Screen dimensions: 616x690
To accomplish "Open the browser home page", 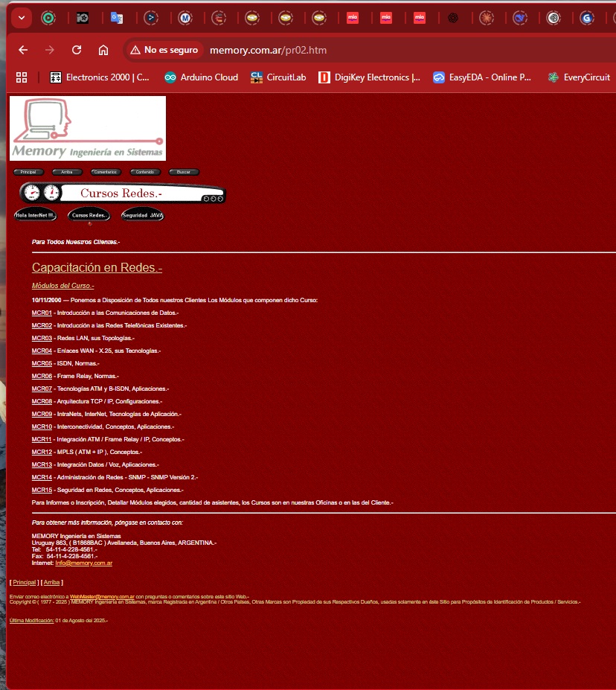I will (103, 50).
